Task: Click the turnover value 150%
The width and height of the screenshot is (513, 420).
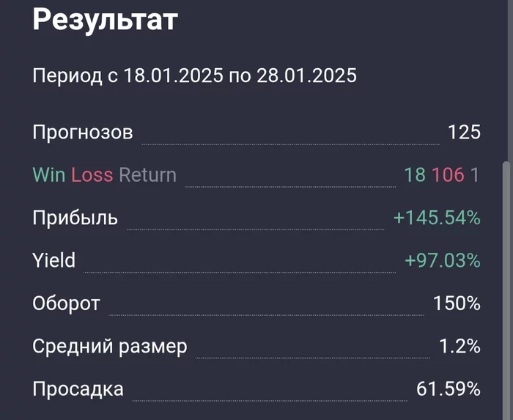Action: point(457,303)
